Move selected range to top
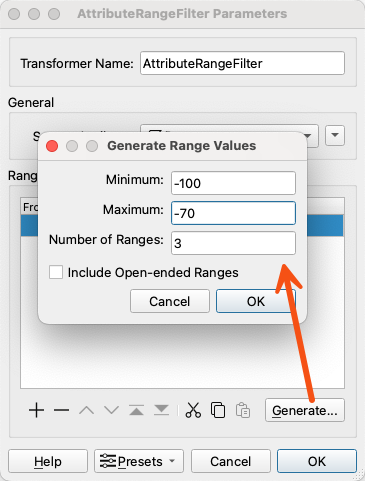 click(x=136, y=410)
